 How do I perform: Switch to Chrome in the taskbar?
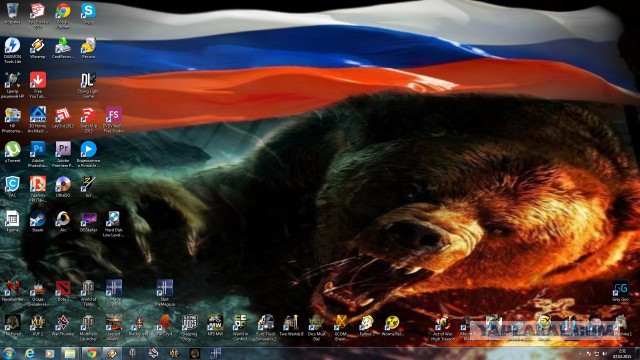pos(91,353)
